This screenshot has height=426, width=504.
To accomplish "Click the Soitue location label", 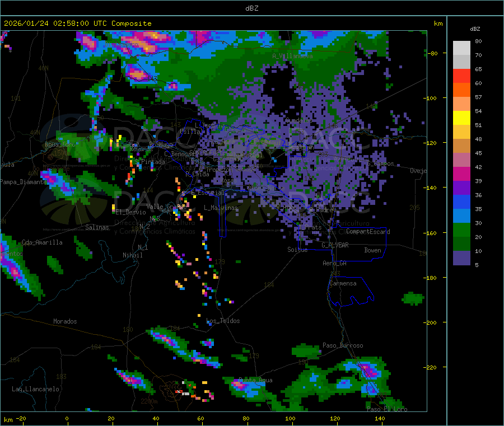I will click(x=297, y=250).
